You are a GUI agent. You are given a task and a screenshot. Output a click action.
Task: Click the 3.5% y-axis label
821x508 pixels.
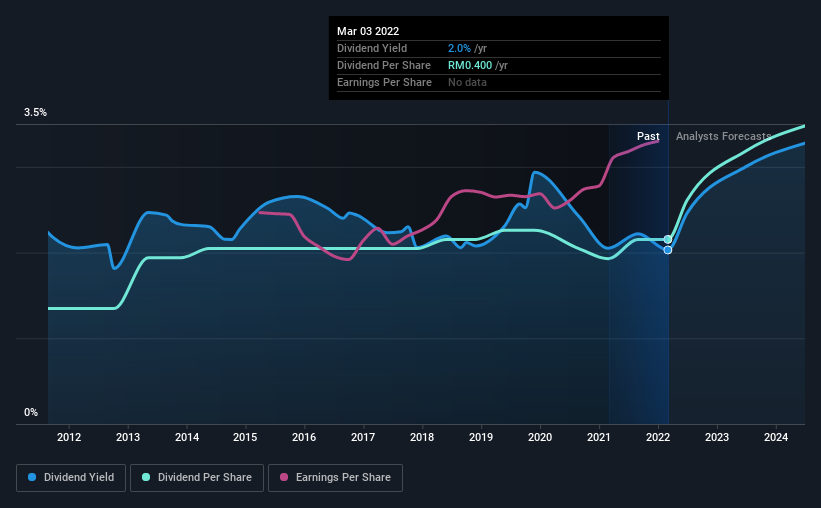click(x=36, y=113)
